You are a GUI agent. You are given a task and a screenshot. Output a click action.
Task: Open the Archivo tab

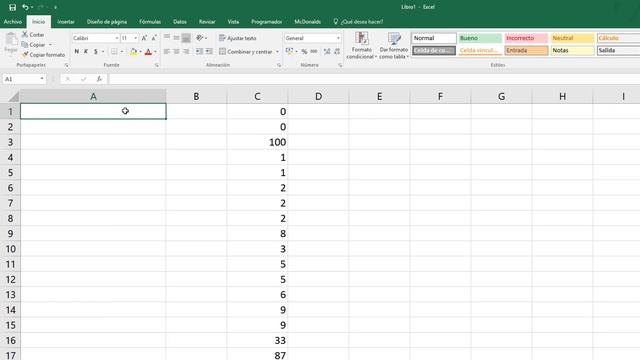(x=13, y=22)
